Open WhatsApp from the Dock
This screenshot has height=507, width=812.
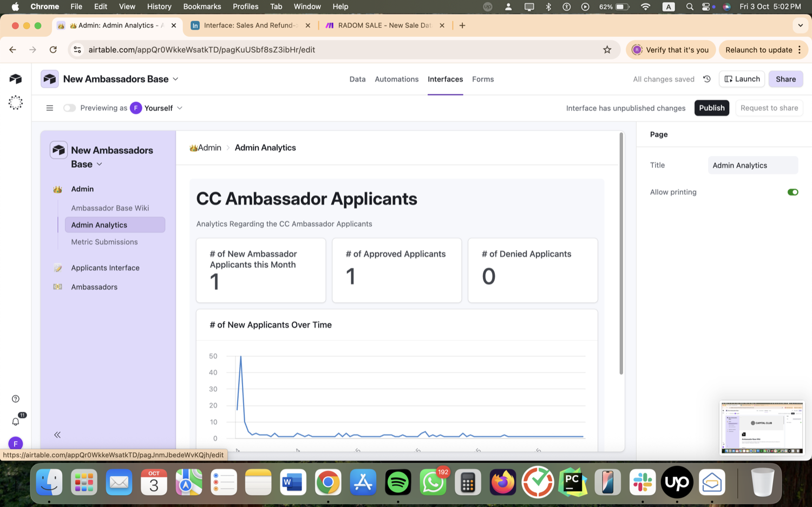click(433, 482)
